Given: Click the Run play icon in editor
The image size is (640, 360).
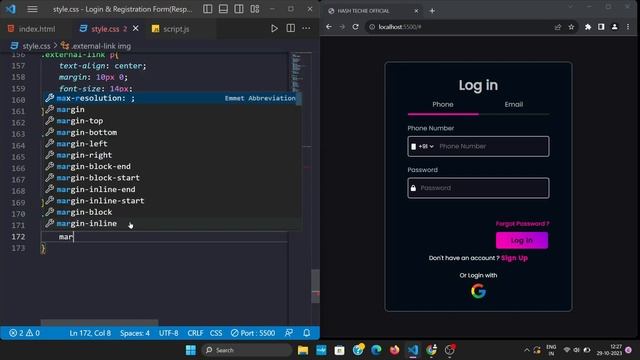Looking at the screenshot, I should pos(274,29).
